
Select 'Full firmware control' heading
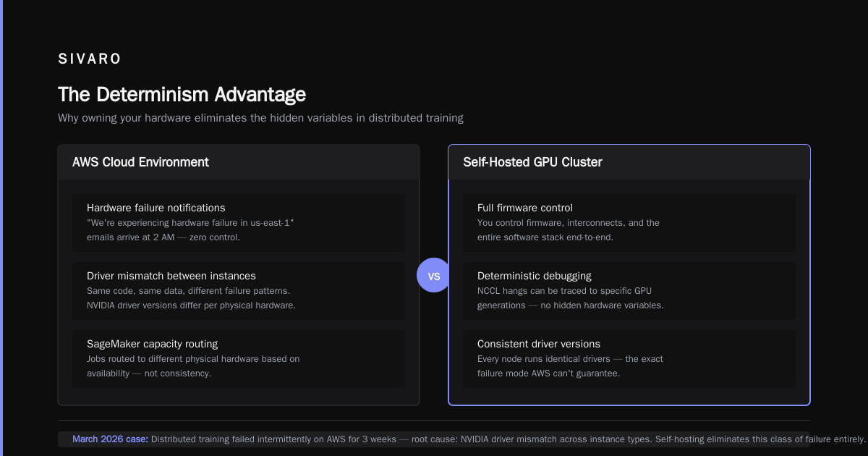(525, 208)
